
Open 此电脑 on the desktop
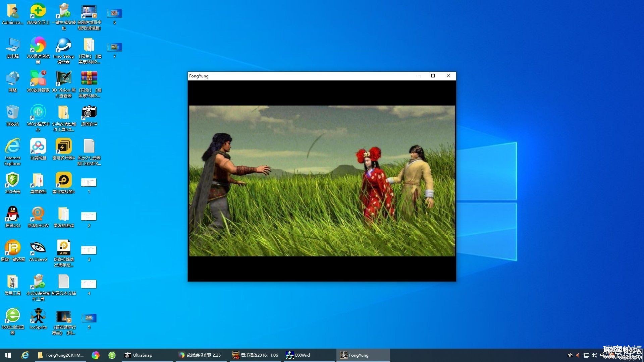pyautogui.click(x=13, y=48)
